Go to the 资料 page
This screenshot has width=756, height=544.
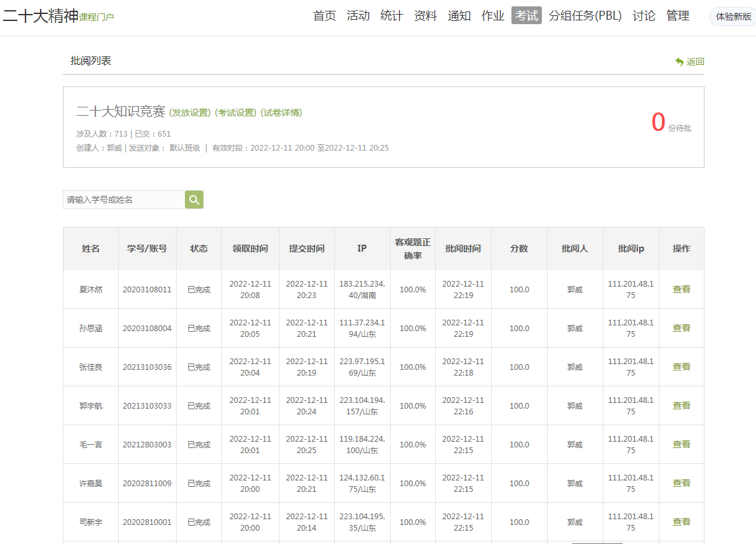point(424,16)
